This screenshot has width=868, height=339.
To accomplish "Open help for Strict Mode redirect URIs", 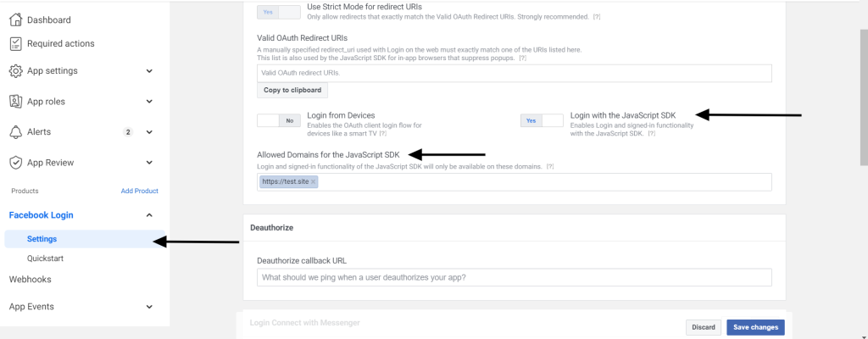I will click(x=597, y=17).
